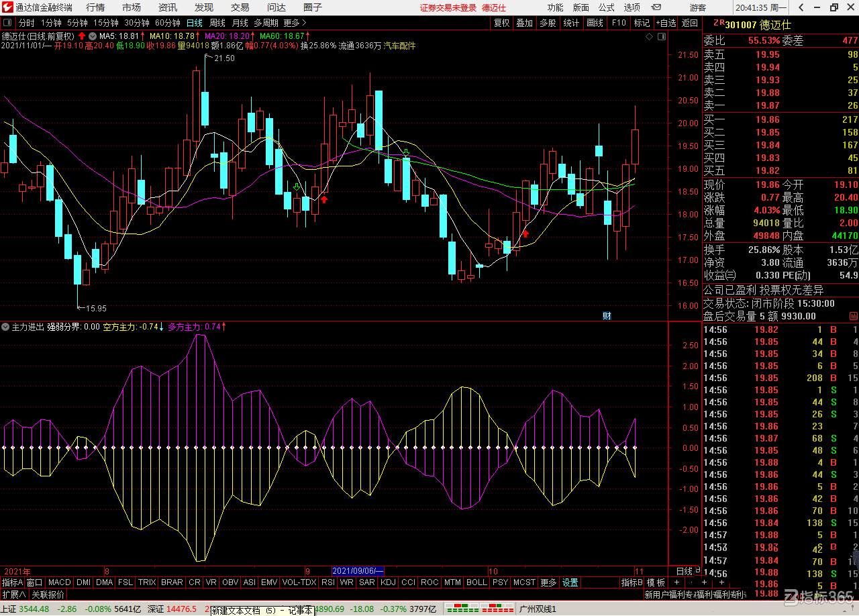Open 选项 options menu
The width and height of the screenshot is (859, 616).
click(632, 7)
